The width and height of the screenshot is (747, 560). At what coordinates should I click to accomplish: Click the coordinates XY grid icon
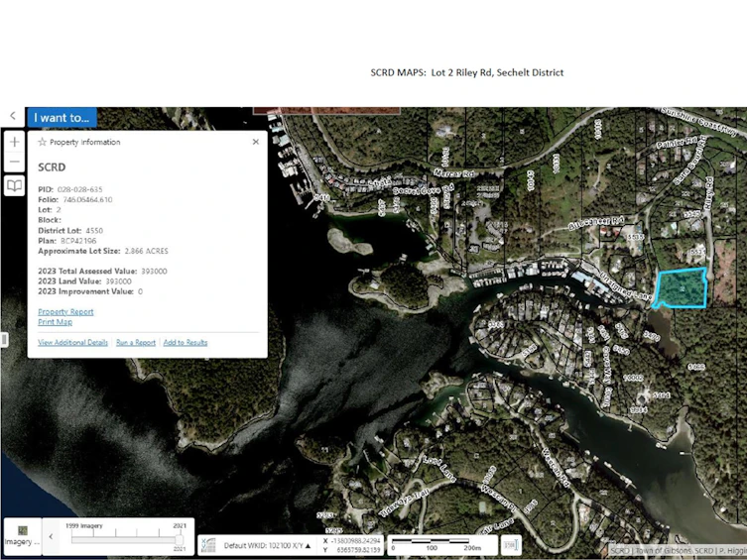point(208,545)
